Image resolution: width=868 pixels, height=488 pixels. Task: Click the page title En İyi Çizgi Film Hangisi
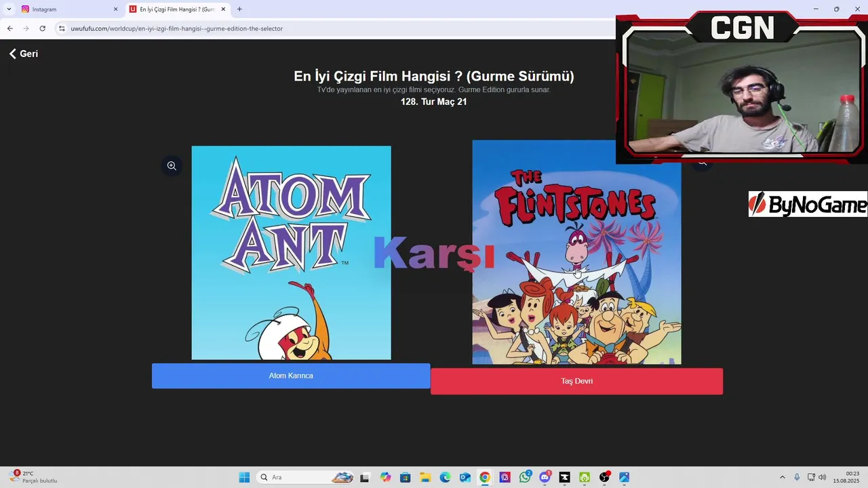434,76
